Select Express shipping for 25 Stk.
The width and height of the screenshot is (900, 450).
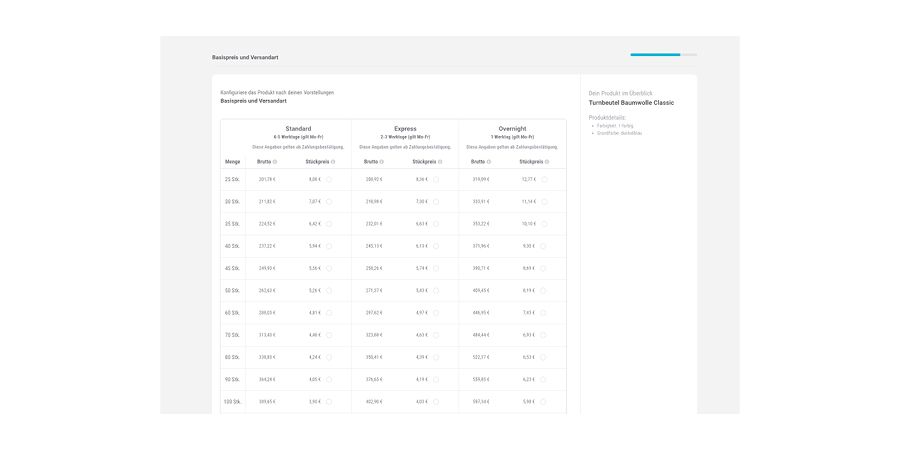click(436, 179)
